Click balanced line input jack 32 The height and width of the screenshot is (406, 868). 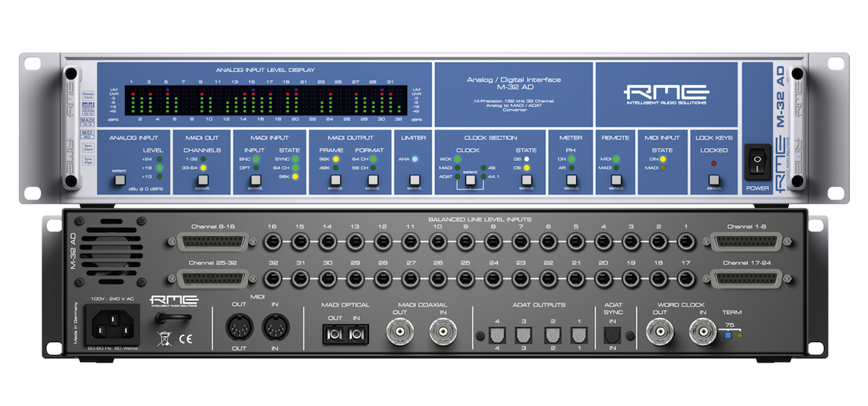(x=273, y=279)
